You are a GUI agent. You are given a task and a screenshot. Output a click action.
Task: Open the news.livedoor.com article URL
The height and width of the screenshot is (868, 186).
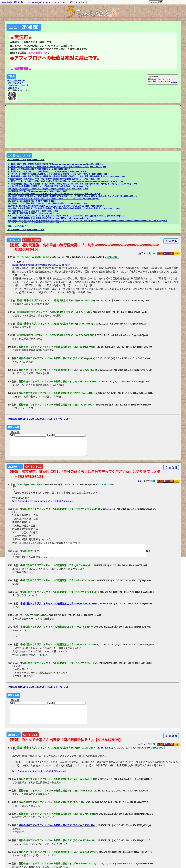pyautogui.click(x=41, y=265)
